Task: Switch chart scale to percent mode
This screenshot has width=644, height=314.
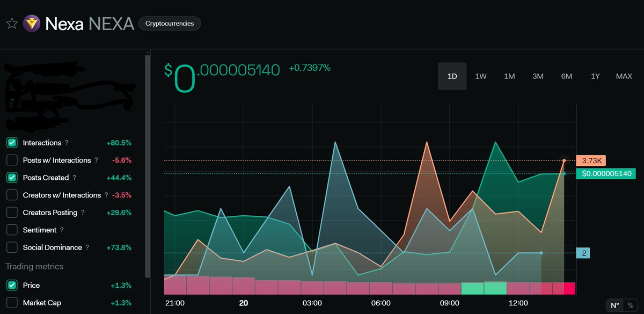Action: pos(630,305)
